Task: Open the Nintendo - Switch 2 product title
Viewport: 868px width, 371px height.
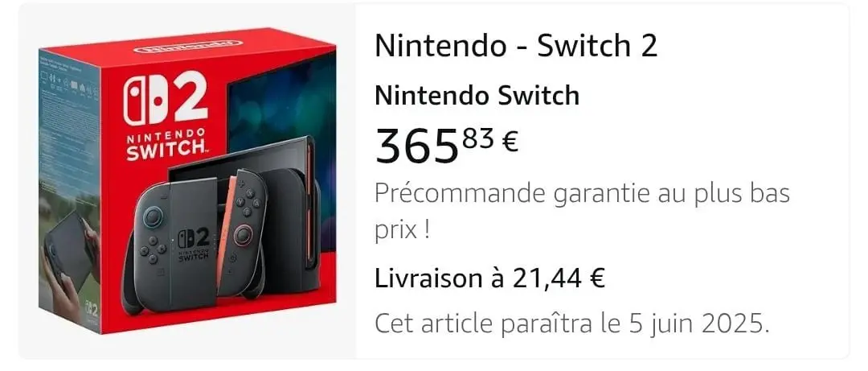Action: point(516,45)
